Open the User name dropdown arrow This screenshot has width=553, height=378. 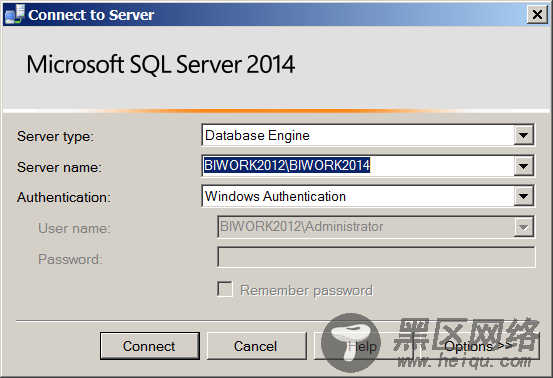(x=523, y=227)
